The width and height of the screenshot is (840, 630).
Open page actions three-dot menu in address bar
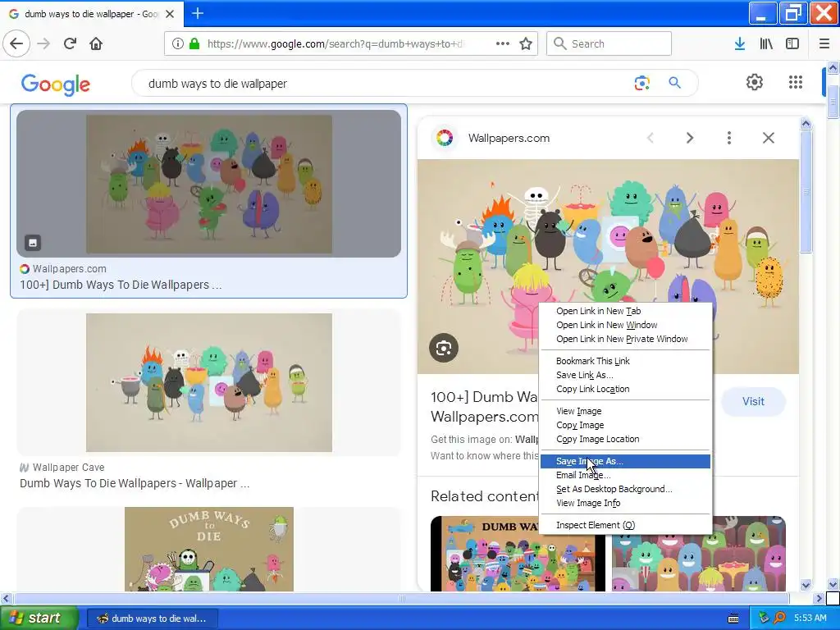503,43
